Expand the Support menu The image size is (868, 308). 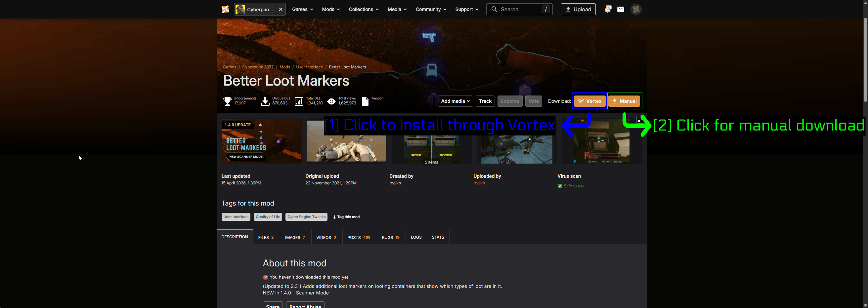pyautogui.click(x=467, y=10)
